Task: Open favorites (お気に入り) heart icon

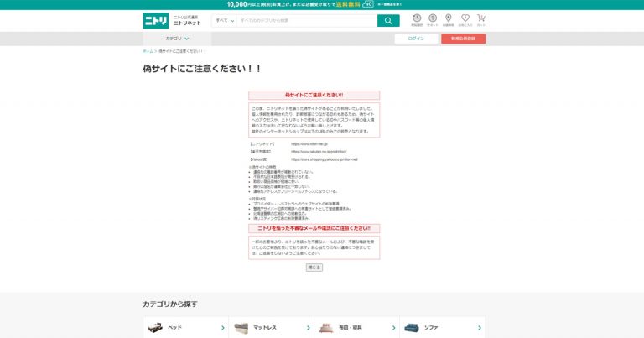Action: click(465, 20)
